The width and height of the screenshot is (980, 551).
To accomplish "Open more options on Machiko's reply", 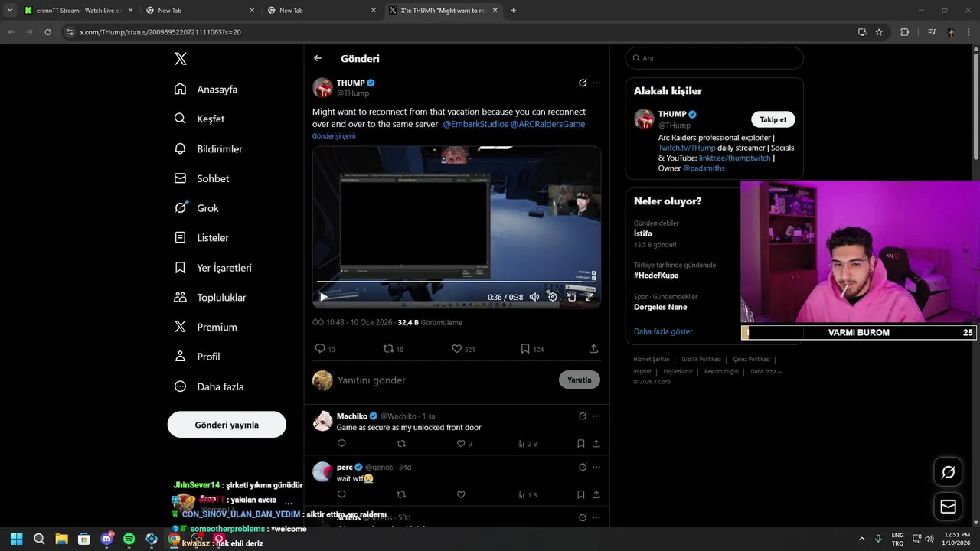I will point(596,416).
